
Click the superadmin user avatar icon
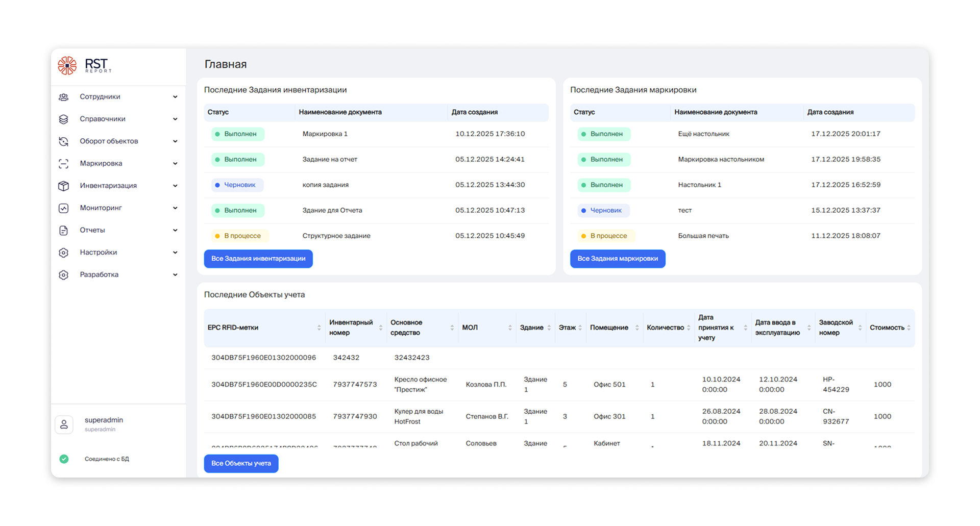tap(64, 424)
